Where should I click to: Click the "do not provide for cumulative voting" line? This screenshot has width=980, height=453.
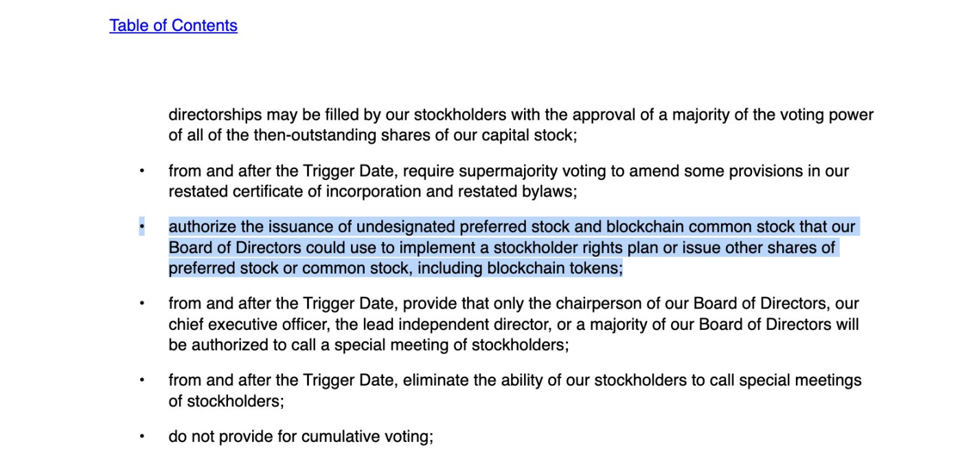point(301,437)
